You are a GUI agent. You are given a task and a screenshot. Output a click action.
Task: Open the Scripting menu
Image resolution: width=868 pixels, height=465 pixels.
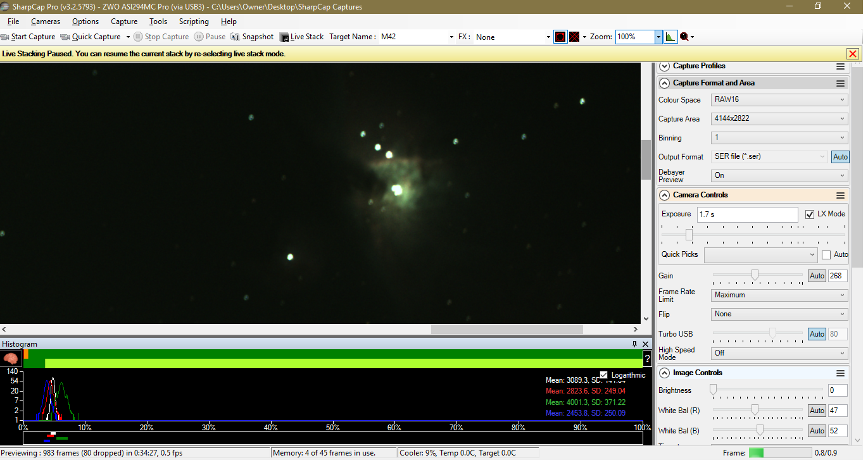pos(194,22)
